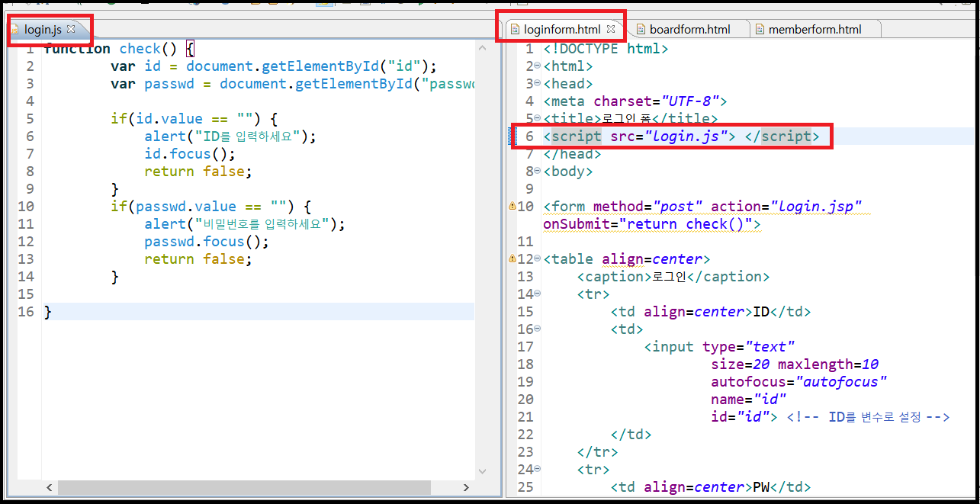
Task: Click the '<input type="text"' line
Action: (719, 347)
